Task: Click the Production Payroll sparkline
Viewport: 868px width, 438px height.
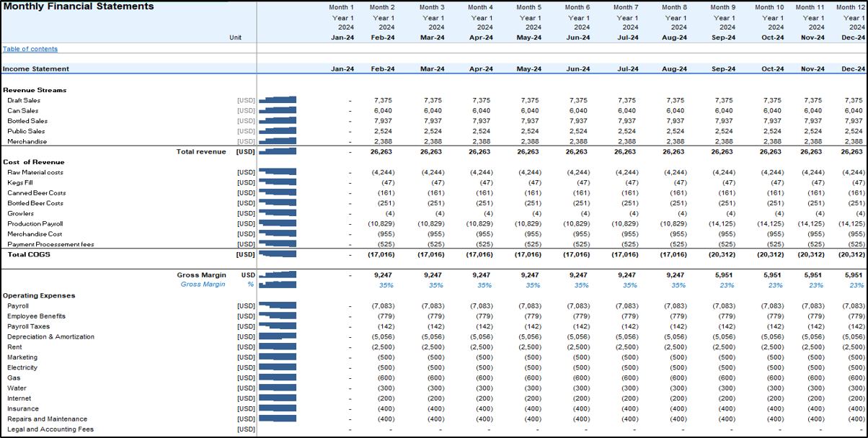Action: click(278, 224)
